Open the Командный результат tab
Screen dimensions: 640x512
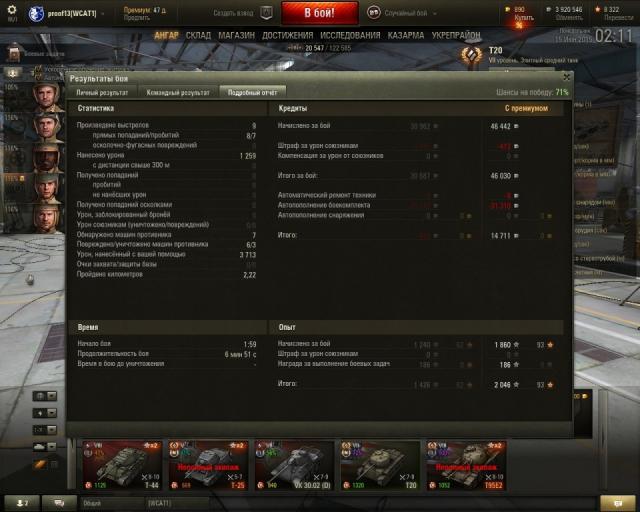(178, 93)
